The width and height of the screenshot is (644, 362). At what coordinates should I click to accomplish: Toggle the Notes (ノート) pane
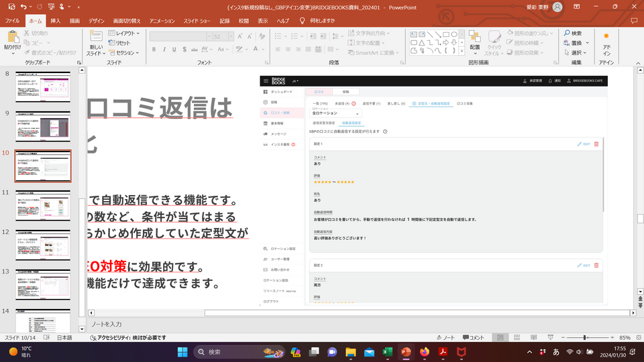[x=445, y=338]
